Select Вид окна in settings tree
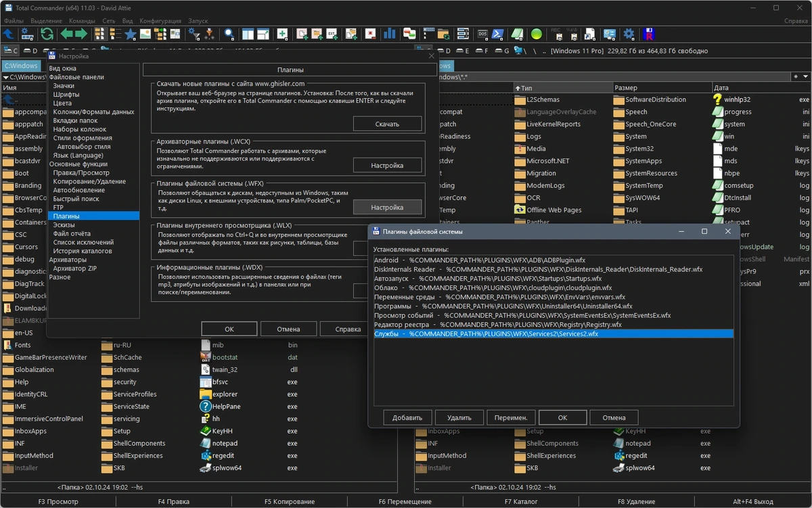812x508 pixels. [63, 68]
